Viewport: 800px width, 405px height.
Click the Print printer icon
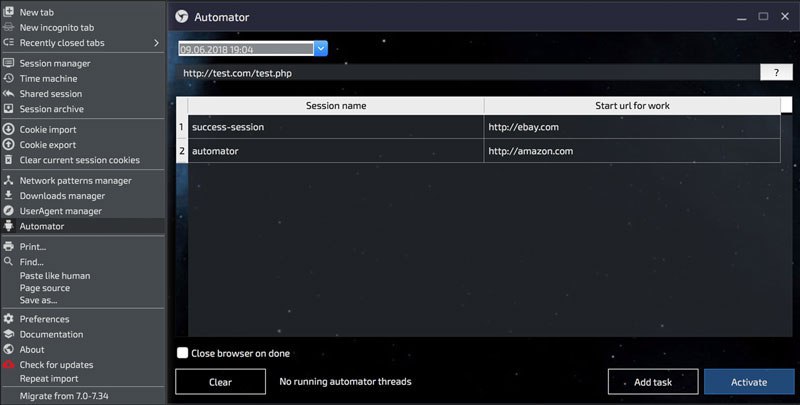tap(8, 246)
